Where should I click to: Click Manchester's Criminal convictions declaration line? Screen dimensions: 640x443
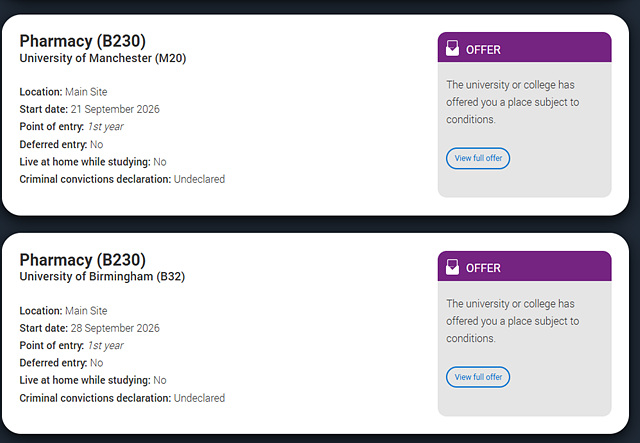click(x=122, y=180)
